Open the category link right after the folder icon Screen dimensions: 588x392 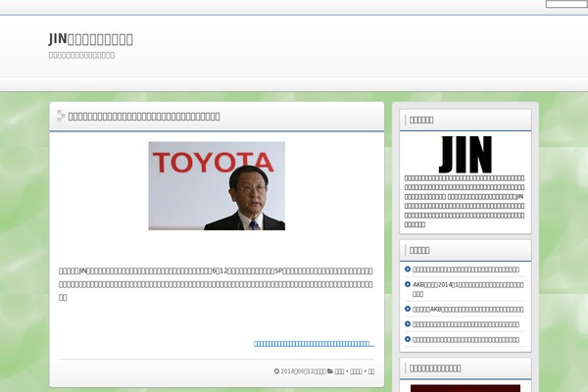pyautogui.click(x=339, y=371)
